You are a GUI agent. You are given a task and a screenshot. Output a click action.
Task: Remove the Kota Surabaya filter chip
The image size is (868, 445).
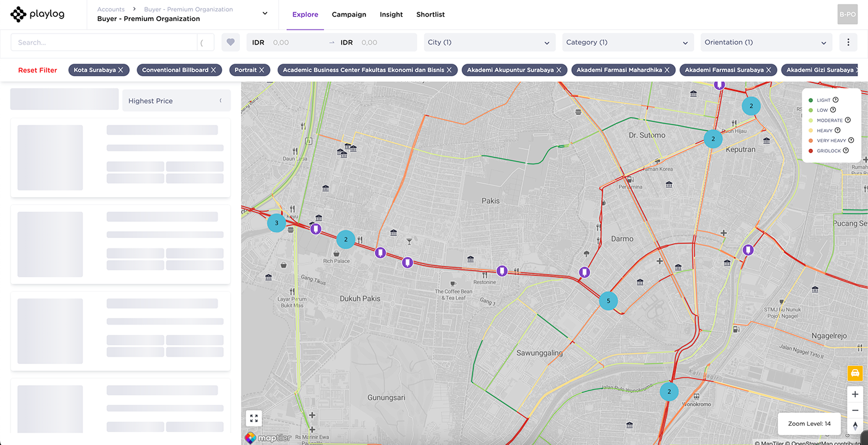121,70
